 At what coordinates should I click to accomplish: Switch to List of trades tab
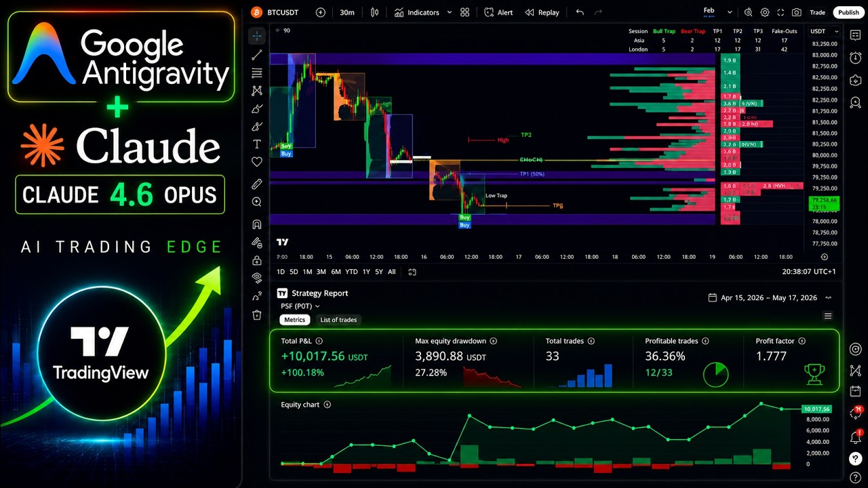338,320
